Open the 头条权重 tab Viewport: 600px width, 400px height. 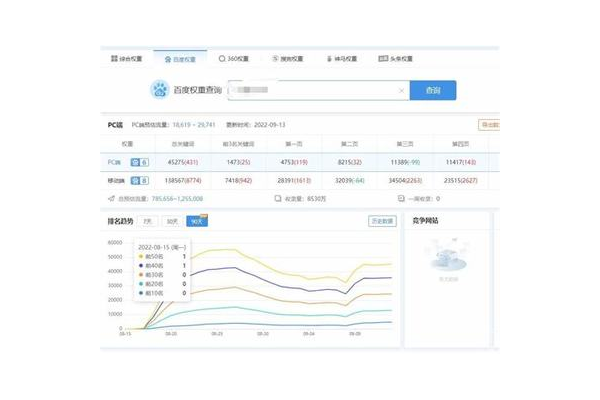tap(395, 59)
